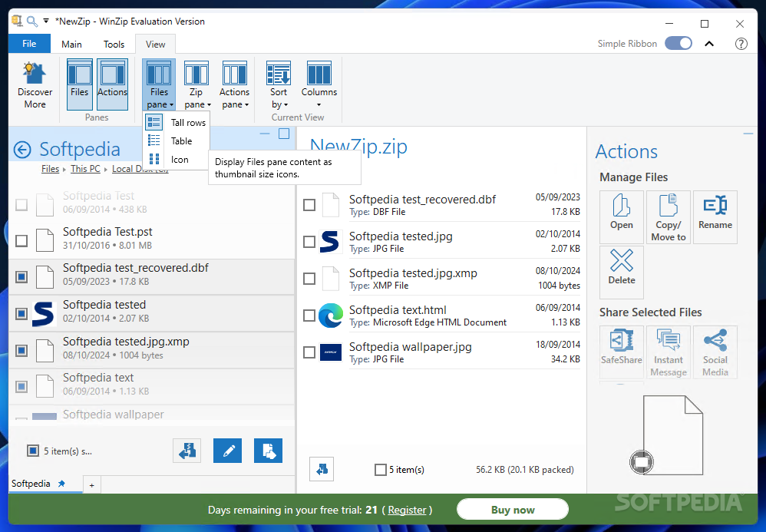Uncheck Softpedia tested in Files pane
Viewport: 766px width, 532px height.
tap(21, 313)
